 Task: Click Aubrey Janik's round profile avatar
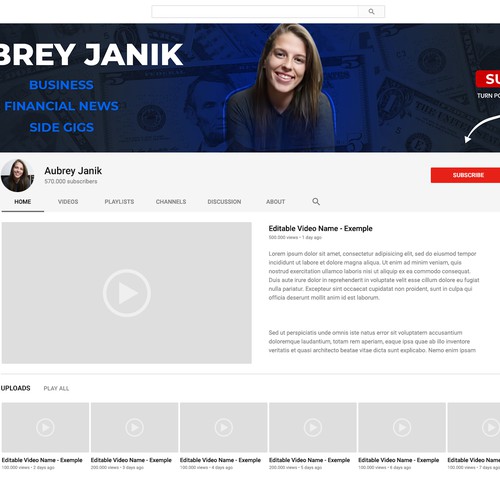pos(18,175)
